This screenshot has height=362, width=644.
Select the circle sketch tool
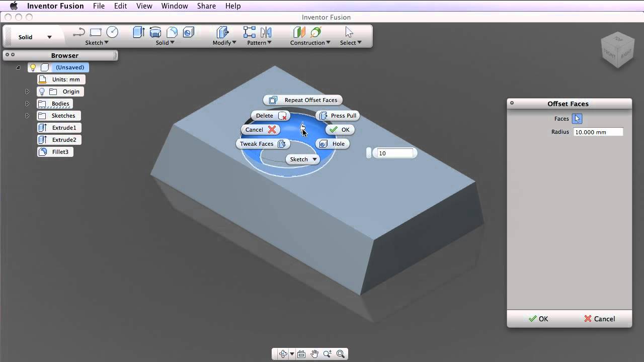pos(113,32)
